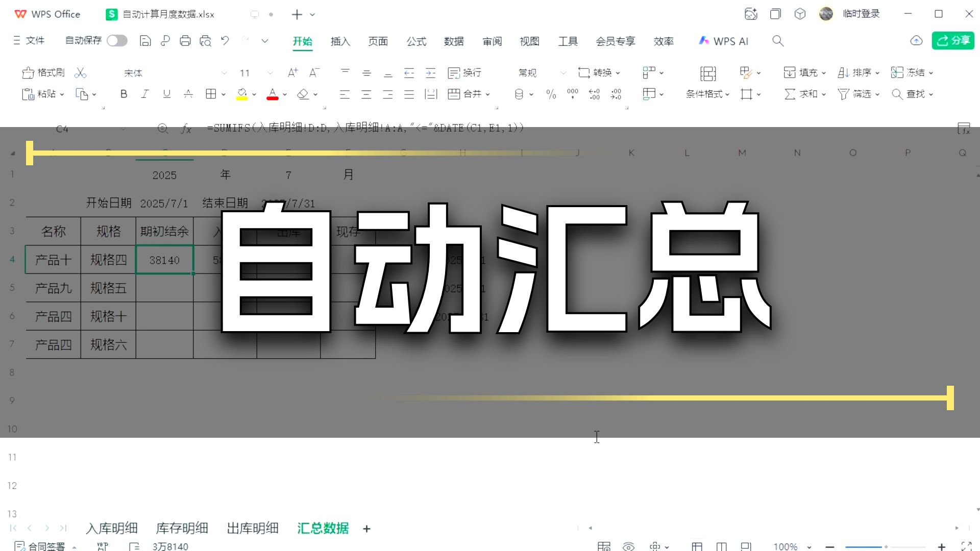Click the C4 name box

[x=62, y=129]
